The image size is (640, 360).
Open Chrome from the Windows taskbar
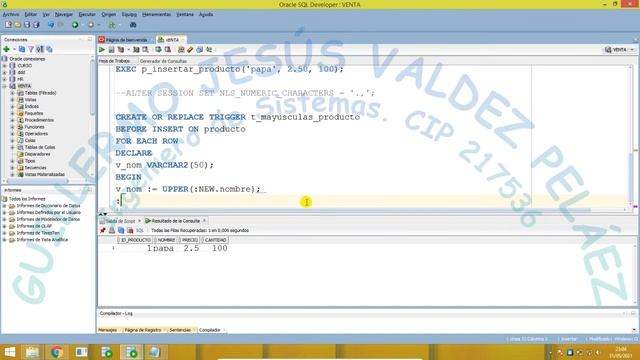[57, 352]
